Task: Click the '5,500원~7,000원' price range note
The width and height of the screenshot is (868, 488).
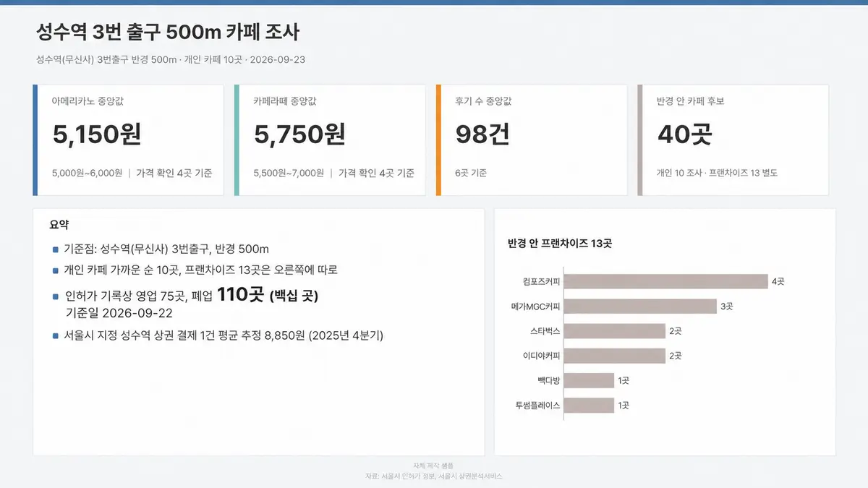Action: click(x=289, y=174)
